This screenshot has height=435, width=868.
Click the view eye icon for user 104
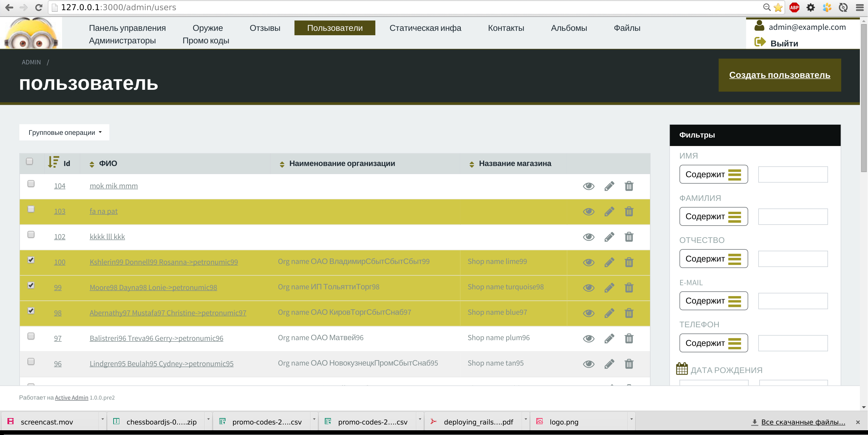pyautogui.click(x=589, y=186)
